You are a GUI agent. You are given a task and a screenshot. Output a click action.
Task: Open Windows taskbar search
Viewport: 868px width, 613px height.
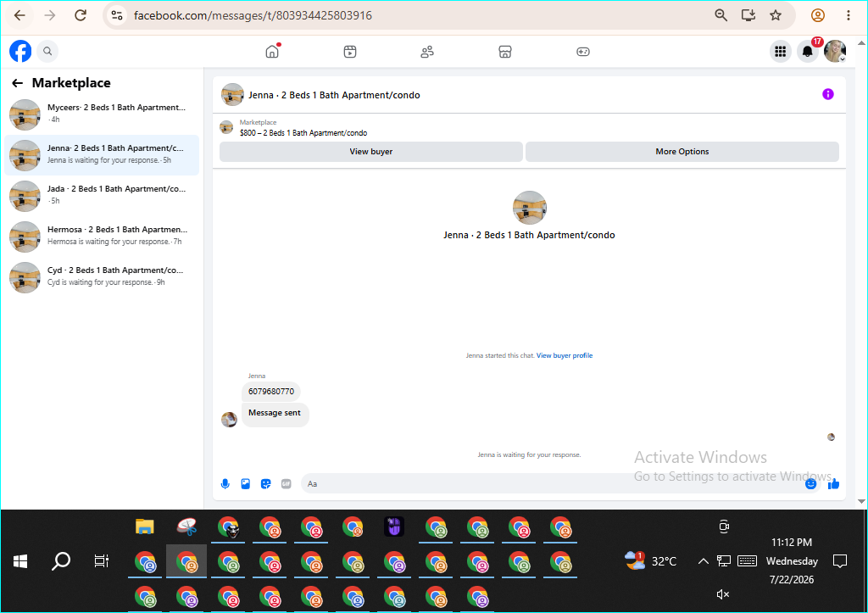click(61, 561)
